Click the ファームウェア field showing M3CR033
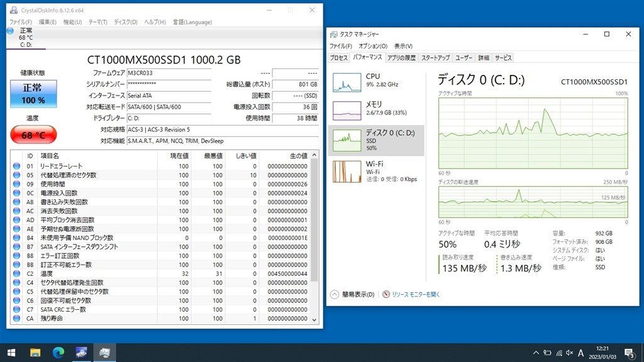 [x=169, y=73]
